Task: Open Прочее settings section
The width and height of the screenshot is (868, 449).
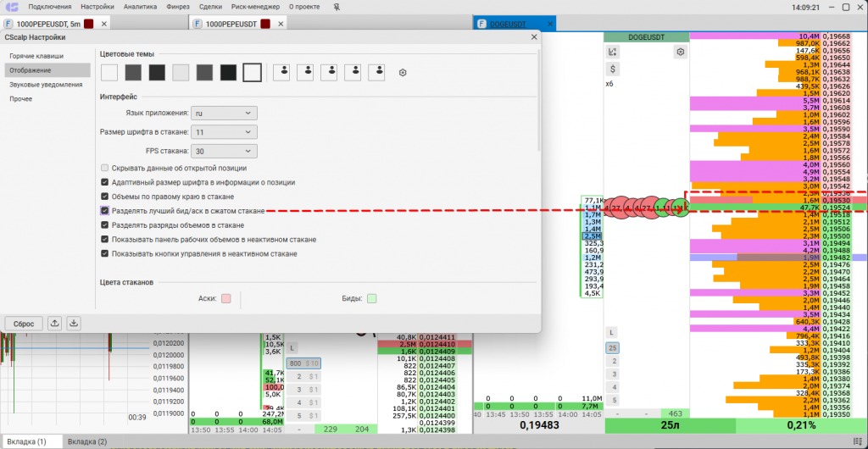Action: (47, 99)
